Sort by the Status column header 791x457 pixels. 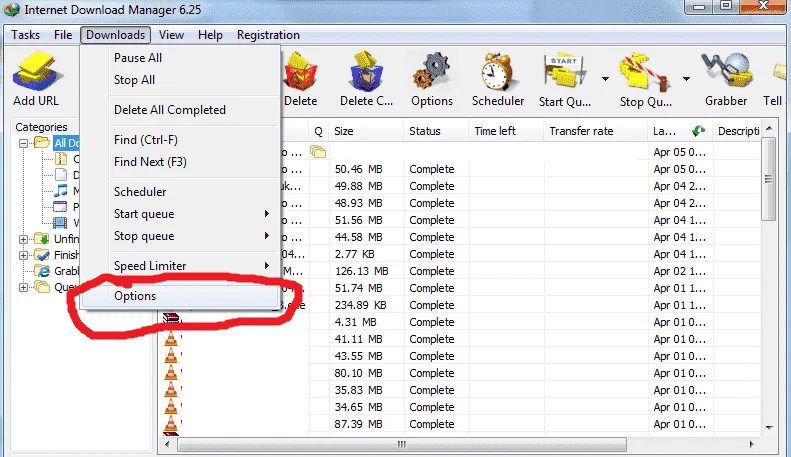436,131
